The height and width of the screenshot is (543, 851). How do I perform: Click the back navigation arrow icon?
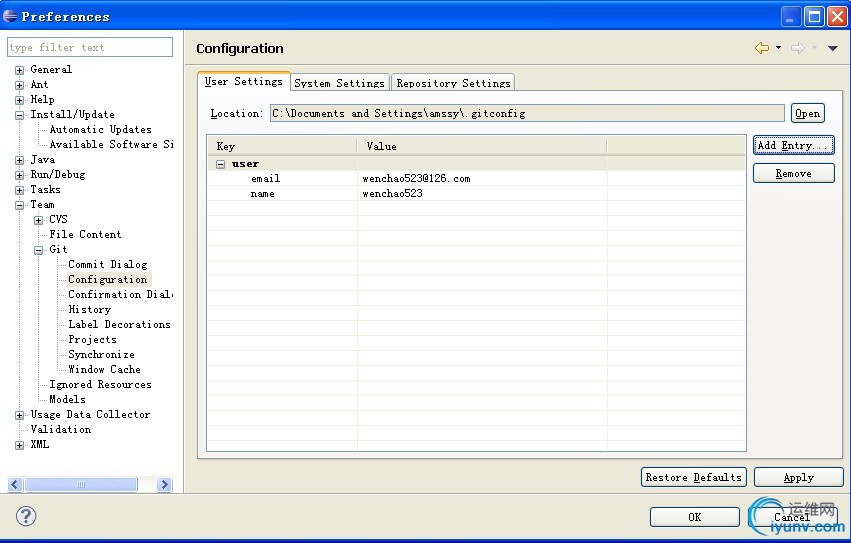tap(762, 48)
